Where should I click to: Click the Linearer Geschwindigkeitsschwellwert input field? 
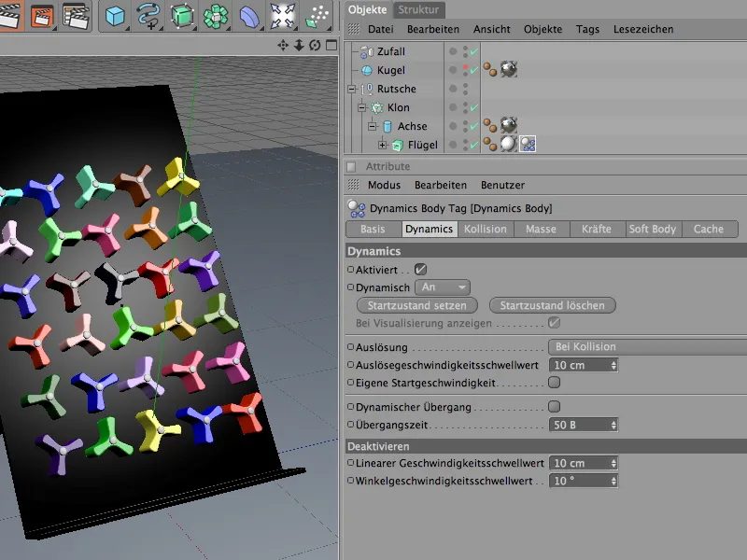point(577,463)
